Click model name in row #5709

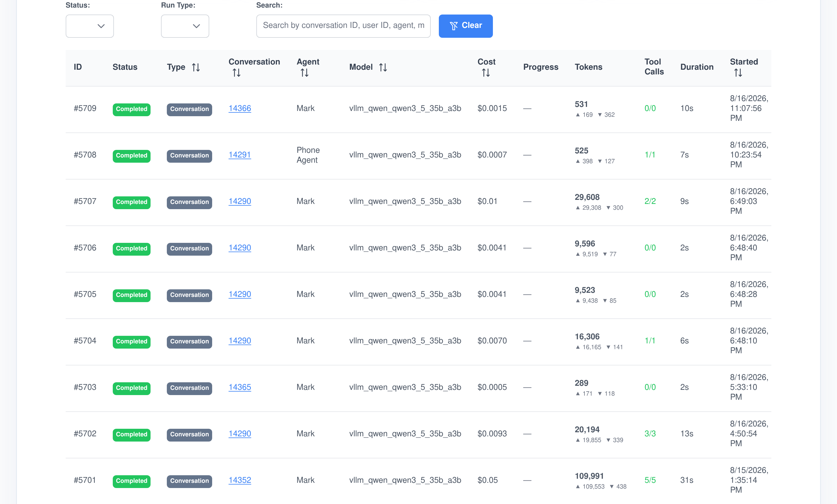click(405, 108)
